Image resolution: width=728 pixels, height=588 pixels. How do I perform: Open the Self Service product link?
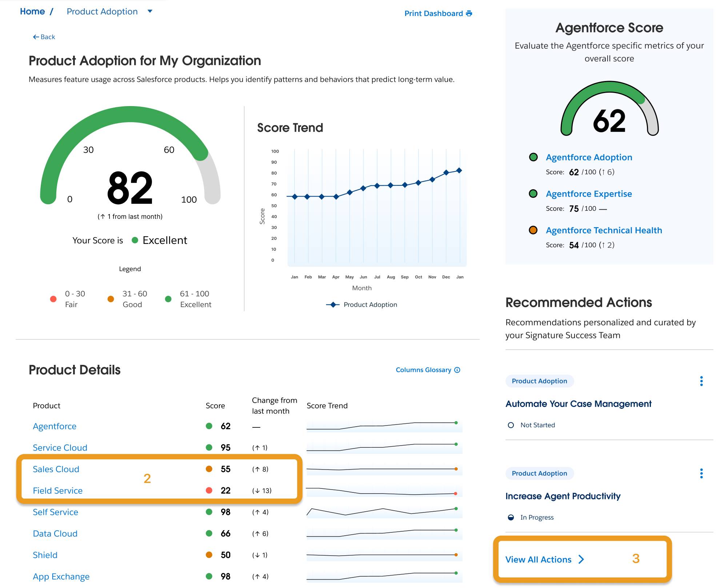[55, 512]
